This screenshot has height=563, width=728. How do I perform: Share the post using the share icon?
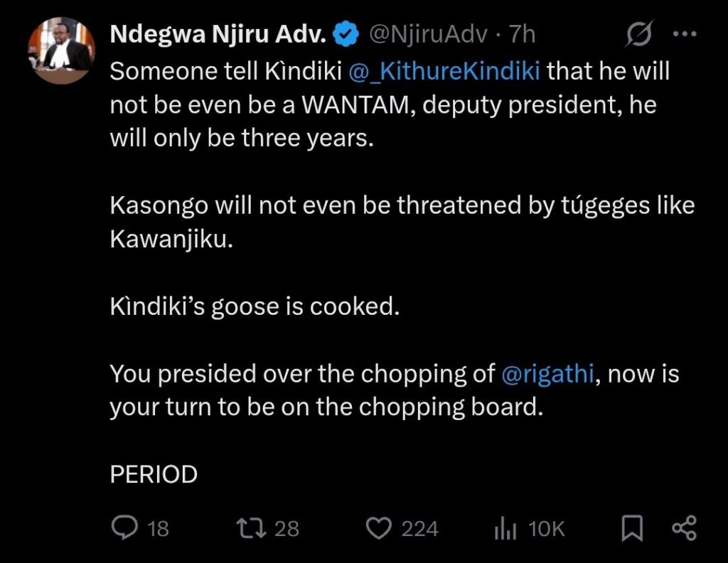(x=684, y=528)
